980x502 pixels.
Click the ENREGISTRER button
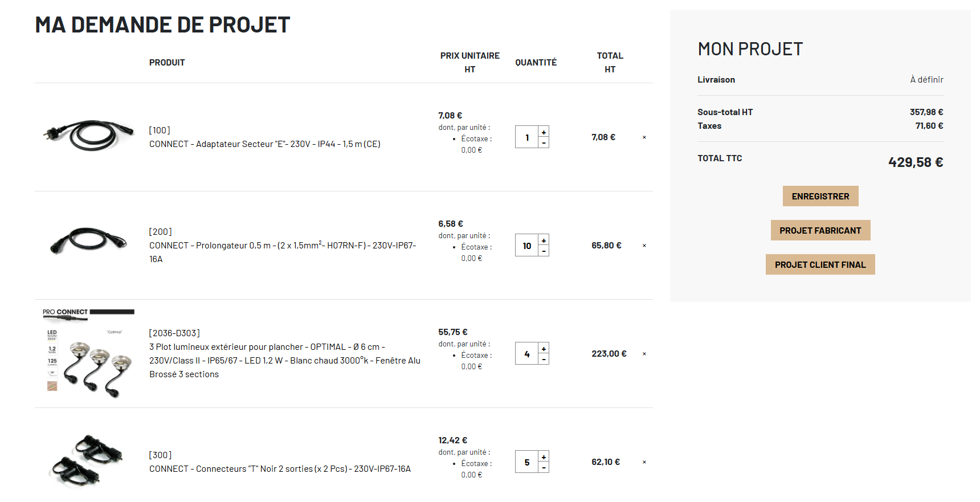tap(820, 196)
